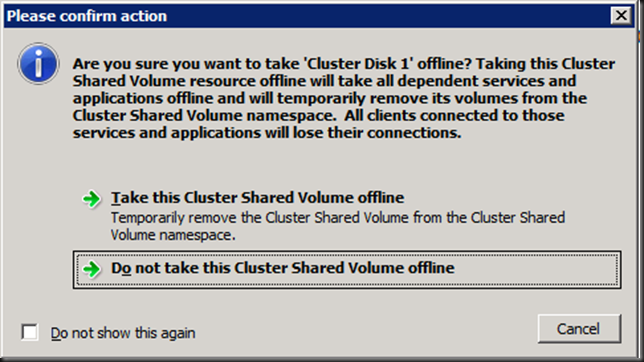Image resolution: width=644 pixels, height=362 pixels.
Task: Click the Cluster Shared Volume namespace warning line
Action: point(318,115)
